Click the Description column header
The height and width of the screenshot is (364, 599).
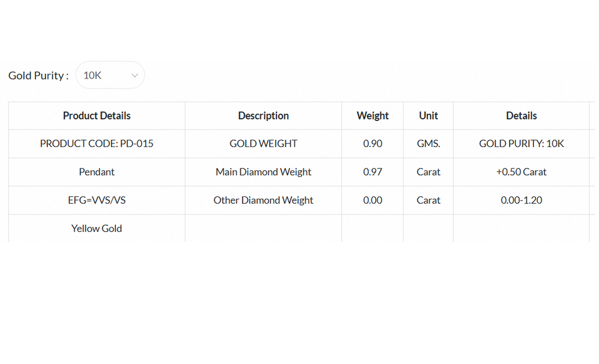click(263, 115)
